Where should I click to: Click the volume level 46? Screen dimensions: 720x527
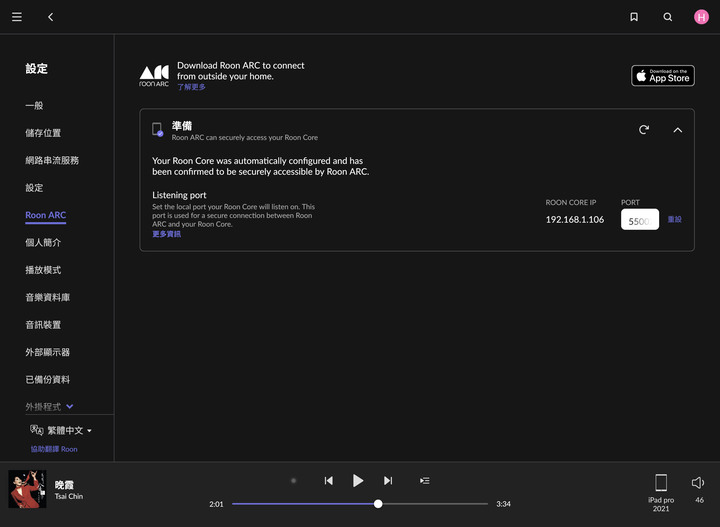pyautogui.click(x=699, y=500)
